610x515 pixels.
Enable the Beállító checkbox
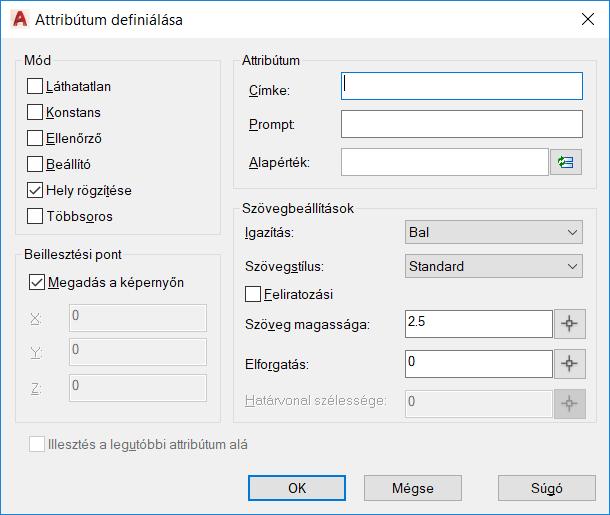pos(35,164)
